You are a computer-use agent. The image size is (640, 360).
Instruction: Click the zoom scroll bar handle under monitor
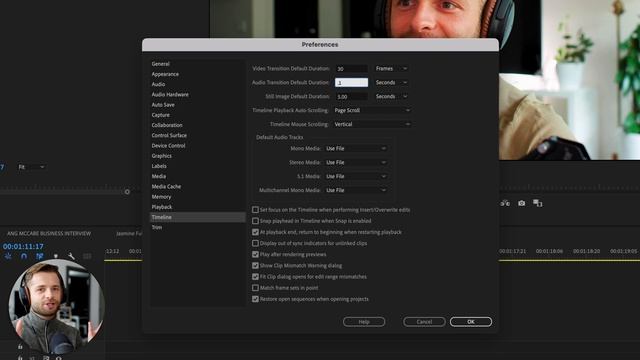(127, 191)
